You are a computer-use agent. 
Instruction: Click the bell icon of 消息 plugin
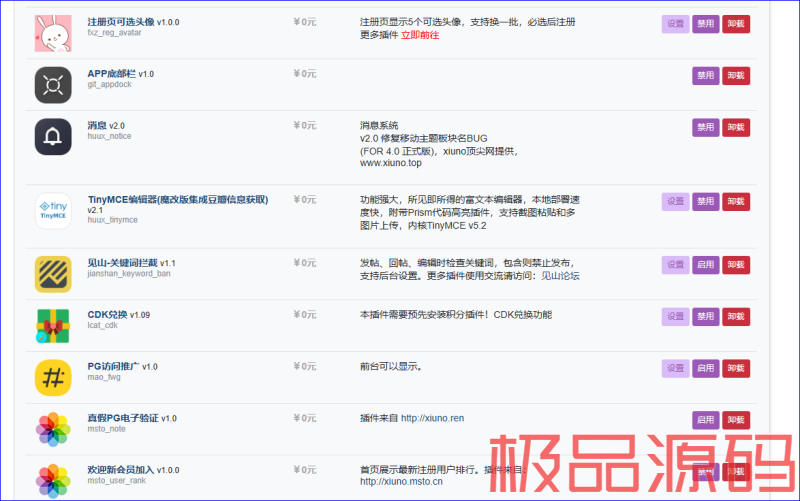pyautogui.click(x=53, y=137)
